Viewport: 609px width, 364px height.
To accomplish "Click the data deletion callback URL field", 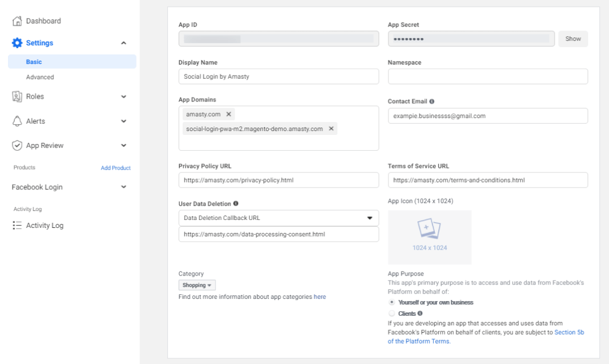I will [x=278, y=234].
